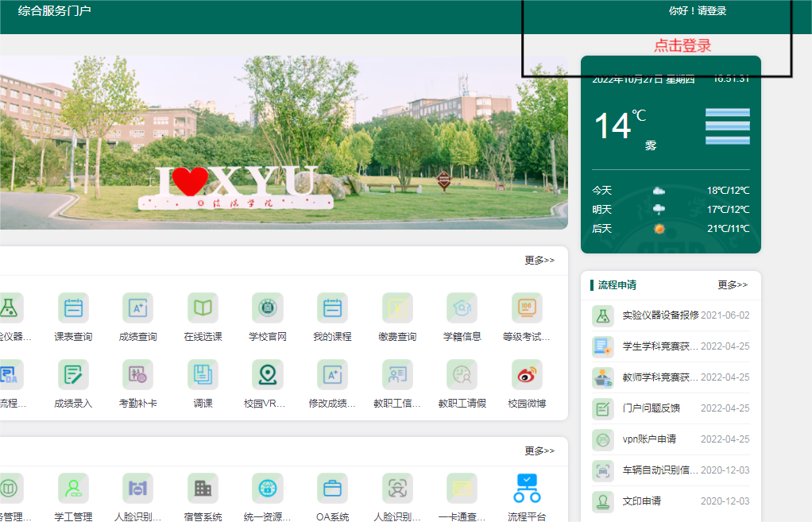Open the 缴费查询 payment icon
This screenshot has width=812, height=522.
tap(397, 308)
